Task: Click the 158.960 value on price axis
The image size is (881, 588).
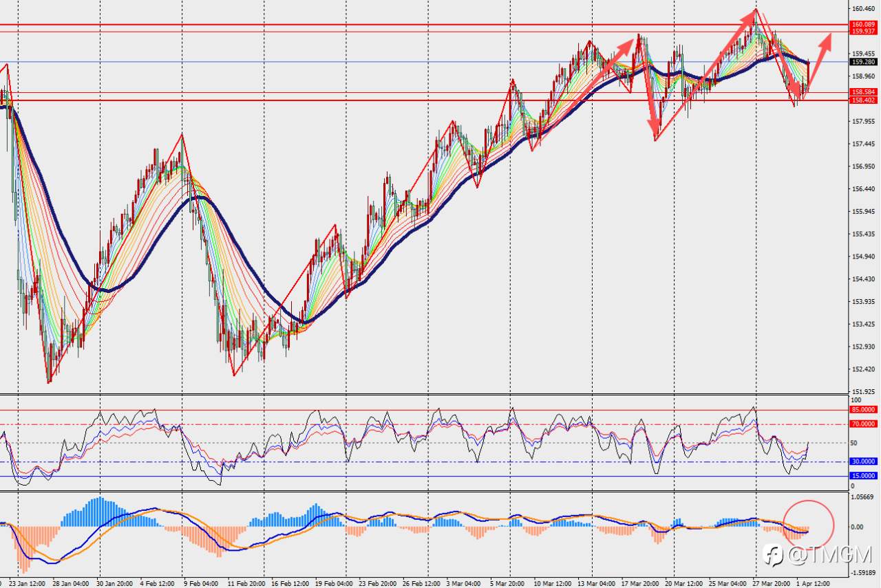Action: [863, 76]
